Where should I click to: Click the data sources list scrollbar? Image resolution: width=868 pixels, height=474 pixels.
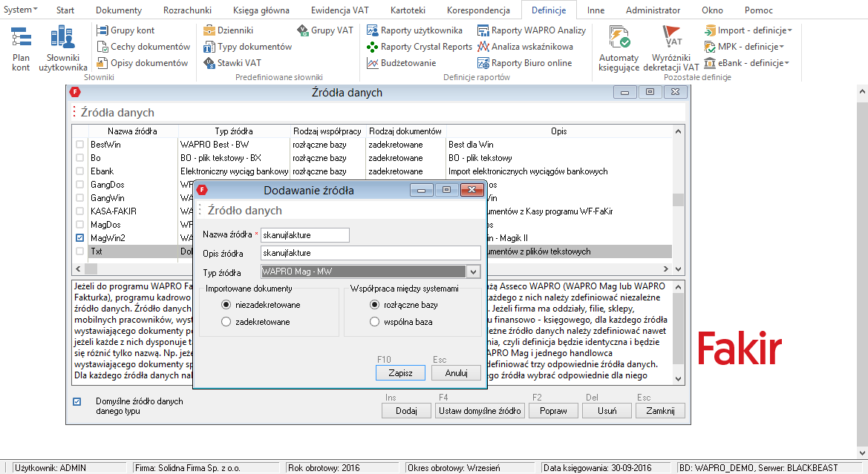(x=677, y=200)
